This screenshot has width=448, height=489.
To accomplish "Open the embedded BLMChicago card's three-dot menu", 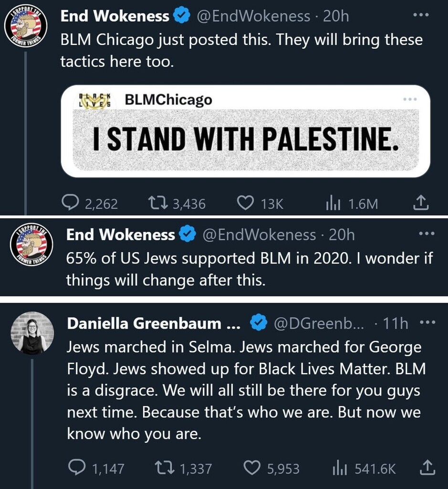I will [x=410, y=99].
